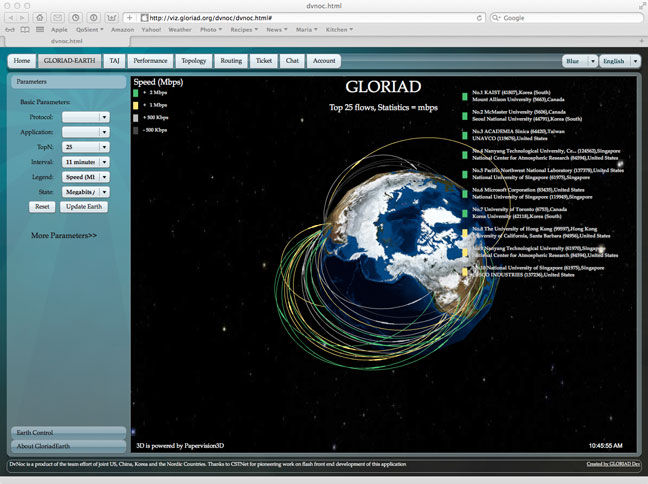Add a new tab with plus icon
Screen dimensions: 648x484
coord(641,41)
